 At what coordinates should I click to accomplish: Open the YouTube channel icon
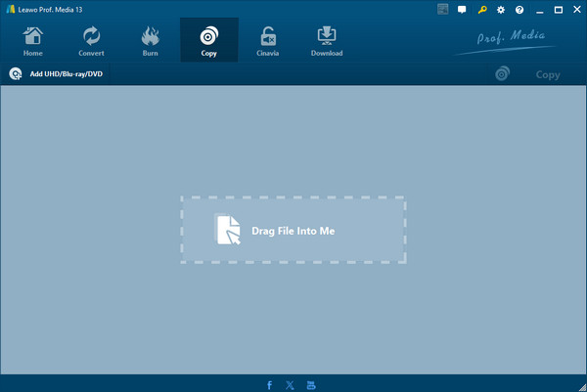(x=311, y=384)
